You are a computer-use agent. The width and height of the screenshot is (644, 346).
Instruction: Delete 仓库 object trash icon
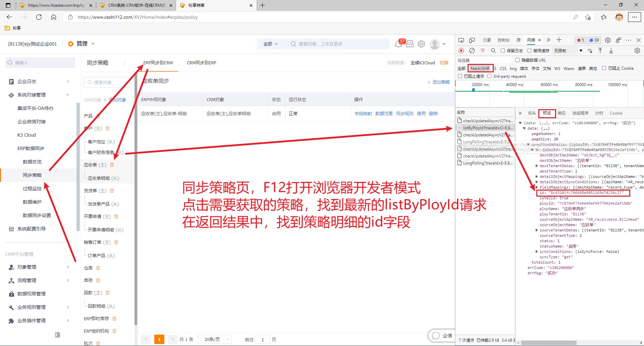click(98, 268)
